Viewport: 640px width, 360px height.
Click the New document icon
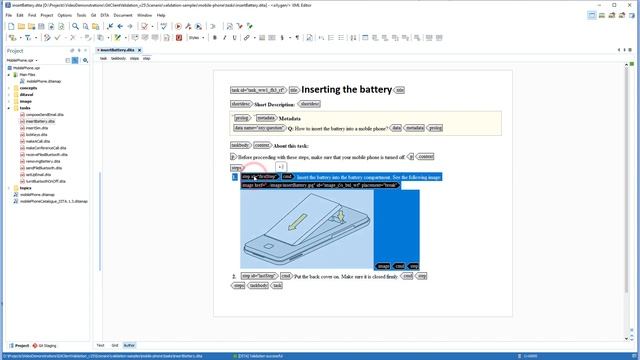[11, 26]
